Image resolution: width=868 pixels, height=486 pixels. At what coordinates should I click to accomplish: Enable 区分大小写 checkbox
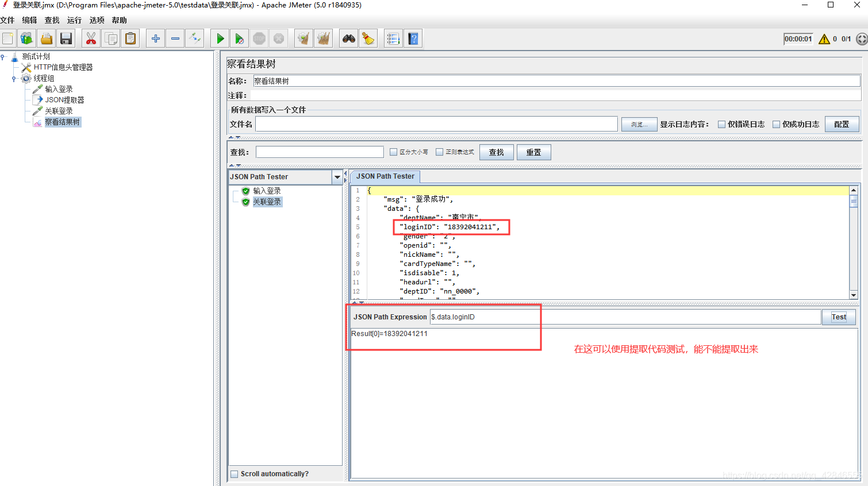[394, 152]
